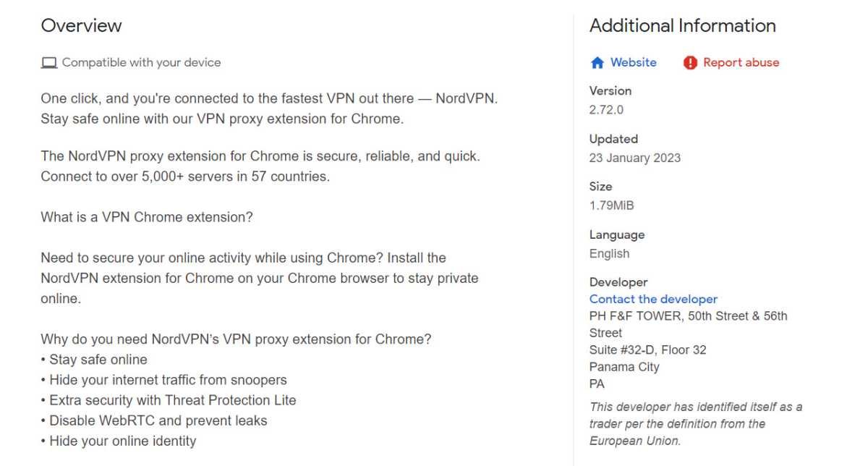Click the updated date 23 January 2023
This screenshot has width=868, height=466.
pos(634,158)
